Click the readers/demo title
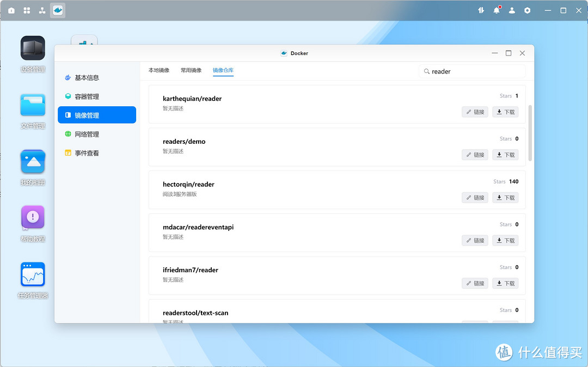 click(x=184, y=142)
